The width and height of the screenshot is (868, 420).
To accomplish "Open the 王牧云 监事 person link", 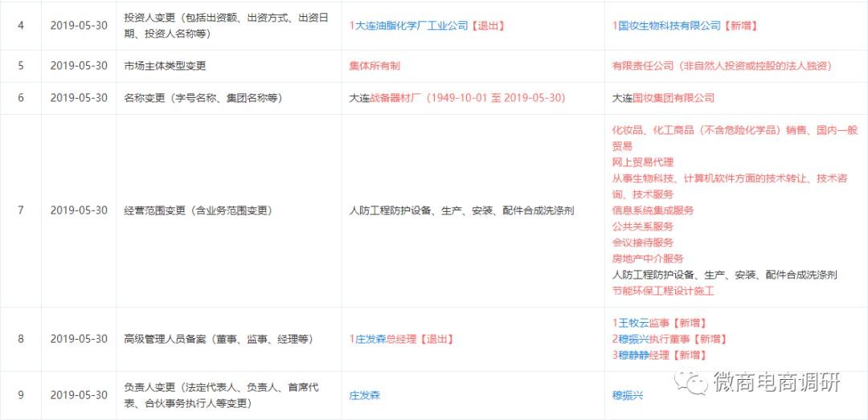I will [634, 323].
